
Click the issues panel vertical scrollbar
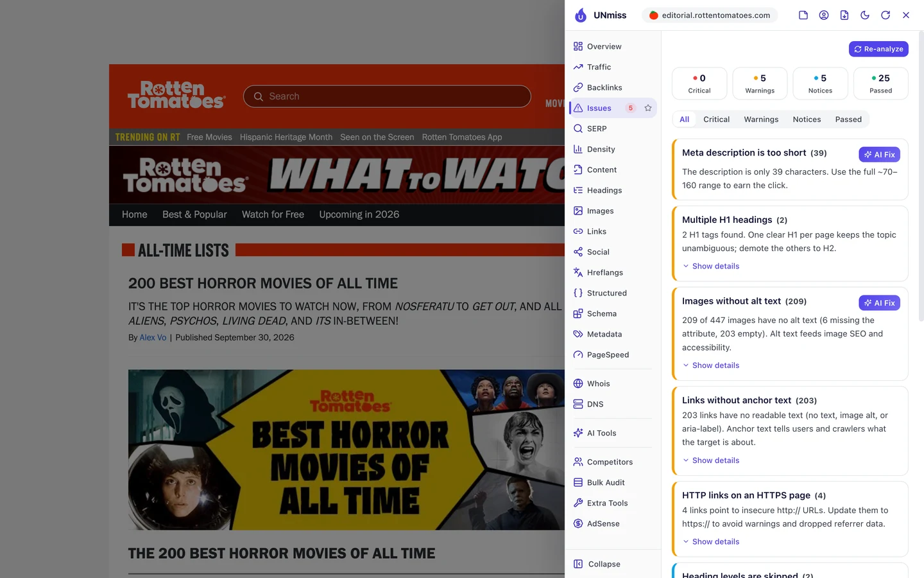[921, 177]
